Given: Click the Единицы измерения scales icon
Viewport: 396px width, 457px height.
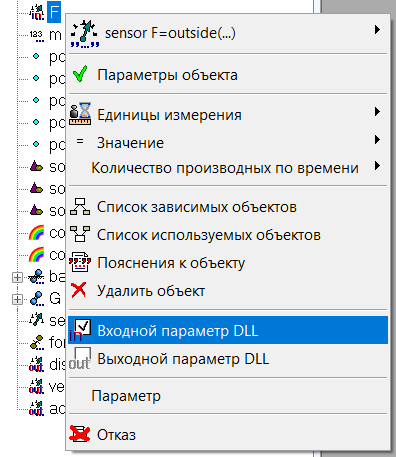Looking at the screenshot, I should pos(80,114).
